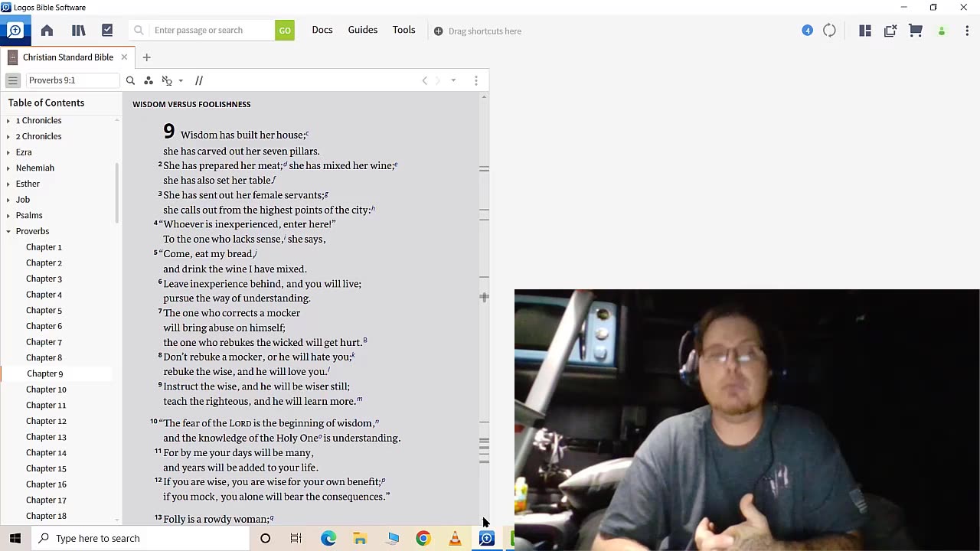Open the application kebab menu at top-right
Viewport: 980px width, 551px height.
coord(967,31)
